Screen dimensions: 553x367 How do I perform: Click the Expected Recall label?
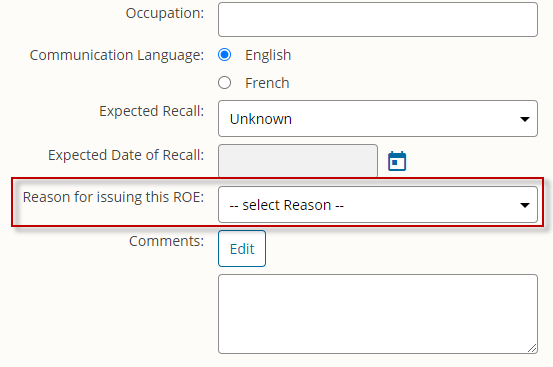point(152,111)
